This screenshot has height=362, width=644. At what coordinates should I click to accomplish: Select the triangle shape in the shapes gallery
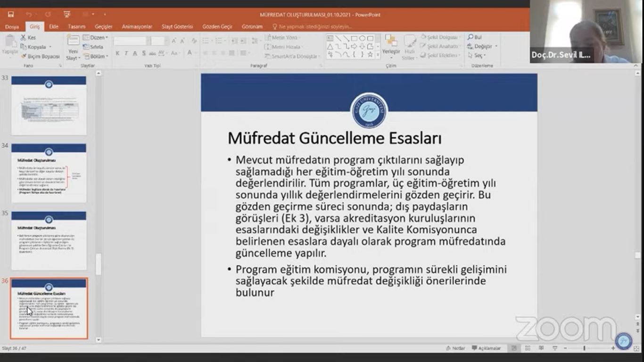coord(330,46)
